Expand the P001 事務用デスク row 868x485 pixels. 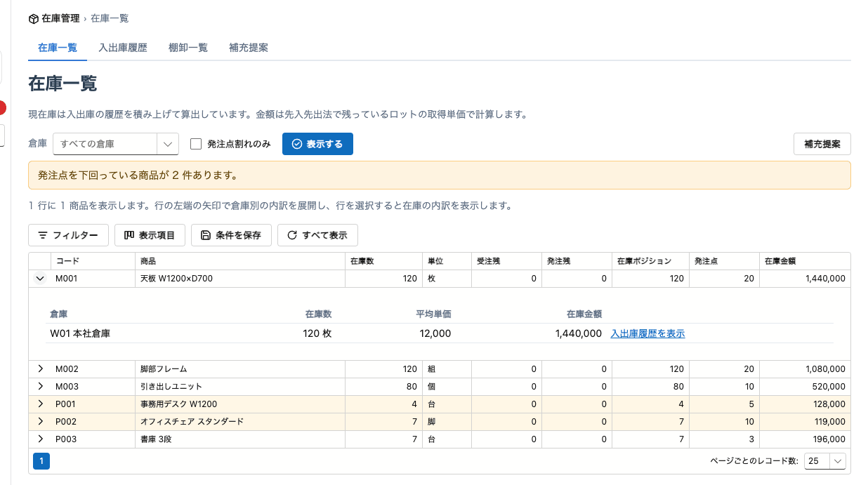(40, 404)
